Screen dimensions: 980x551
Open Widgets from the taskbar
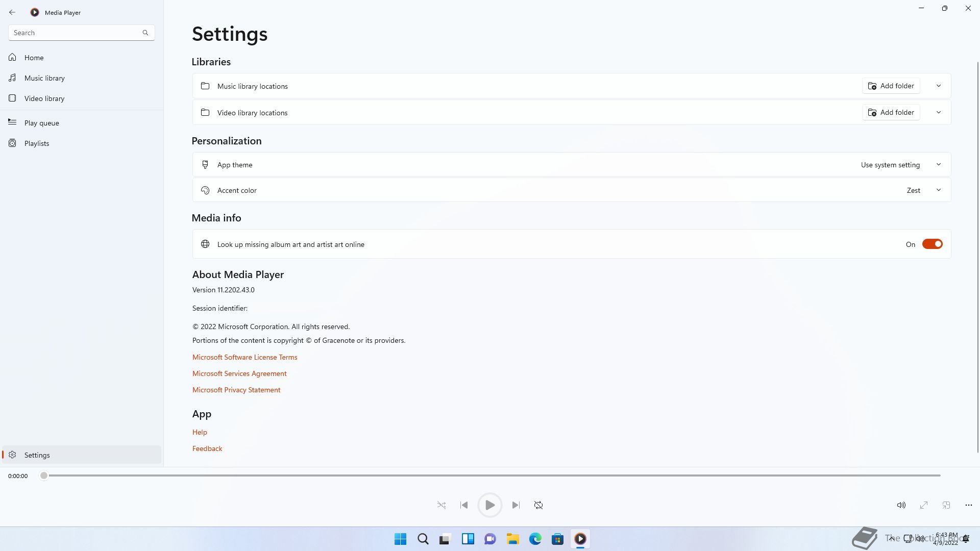[x=468, y=539]
